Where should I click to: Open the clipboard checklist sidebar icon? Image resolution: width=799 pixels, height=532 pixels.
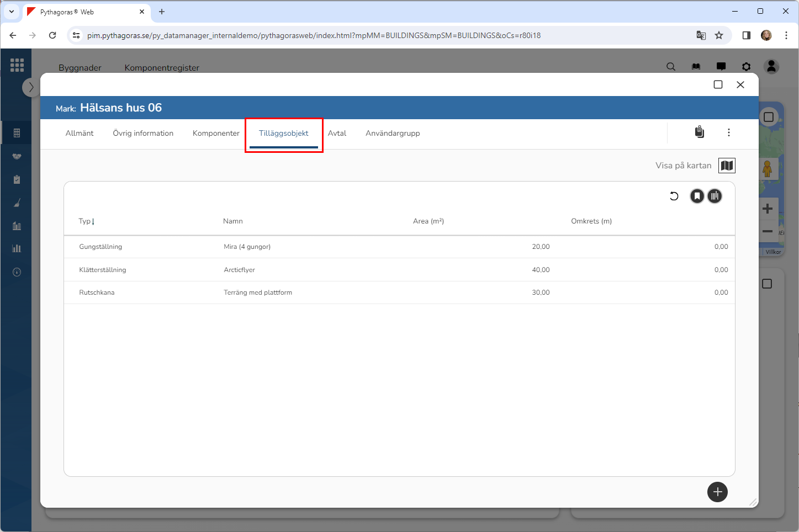pos(17,180)
